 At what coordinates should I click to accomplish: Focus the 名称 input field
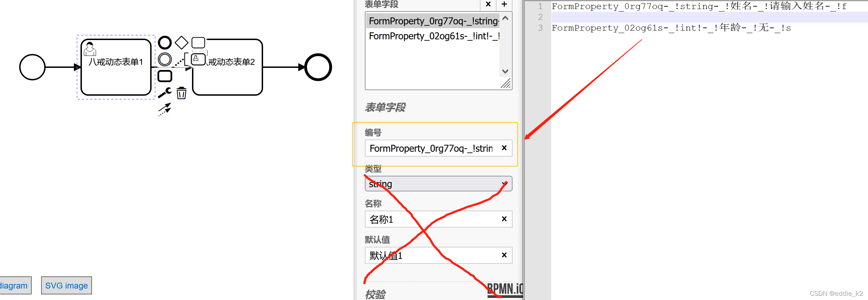pyautogui.click(x=431, y=219)
